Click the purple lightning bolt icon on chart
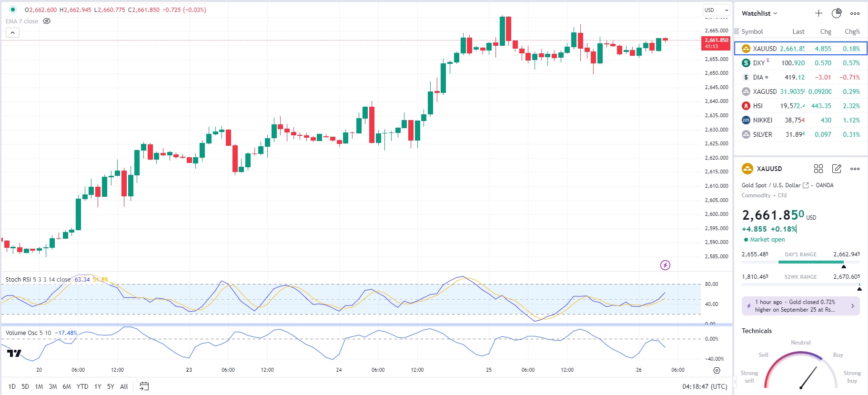The height and width of the screenshot is (395, 868). (x=666, y=265)
